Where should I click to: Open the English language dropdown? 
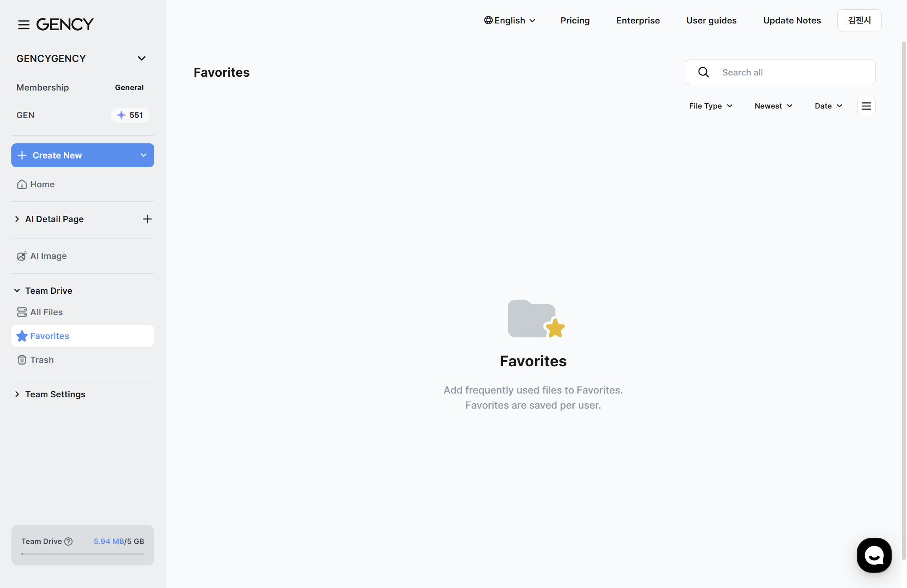(x=510, y=21)
